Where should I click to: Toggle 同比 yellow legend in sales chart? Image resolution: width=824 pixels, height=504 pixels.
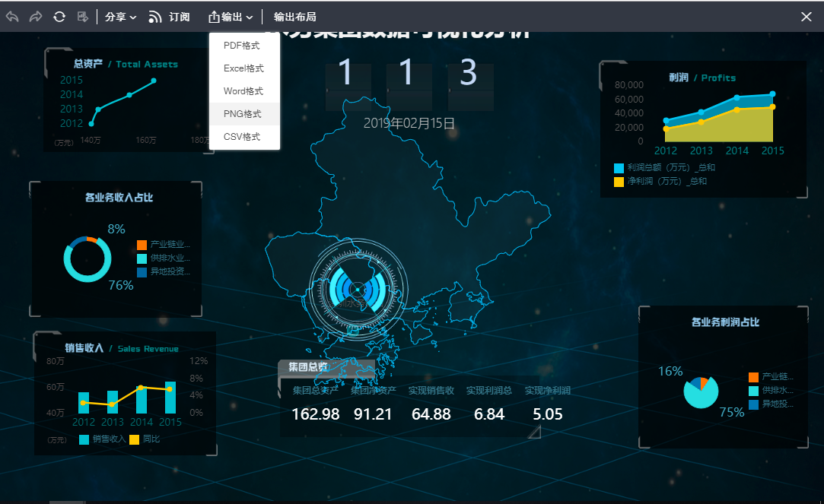point(134,439)
